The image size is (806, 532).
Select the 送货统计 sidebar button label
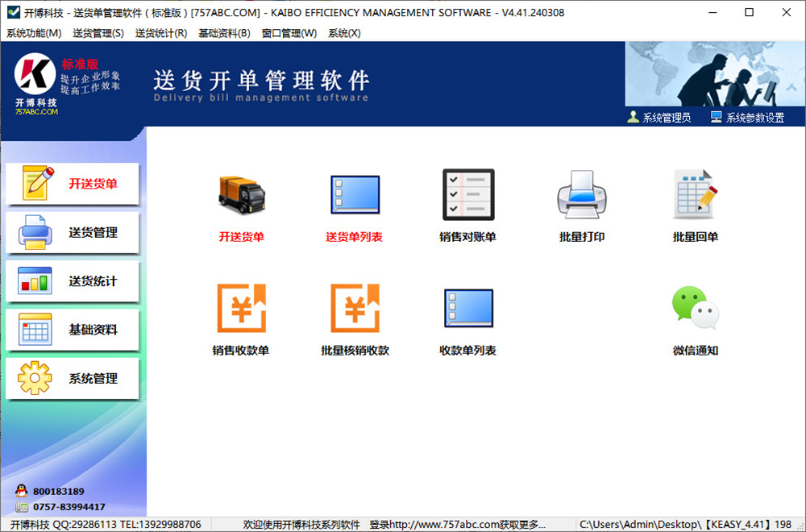[93, 281]
